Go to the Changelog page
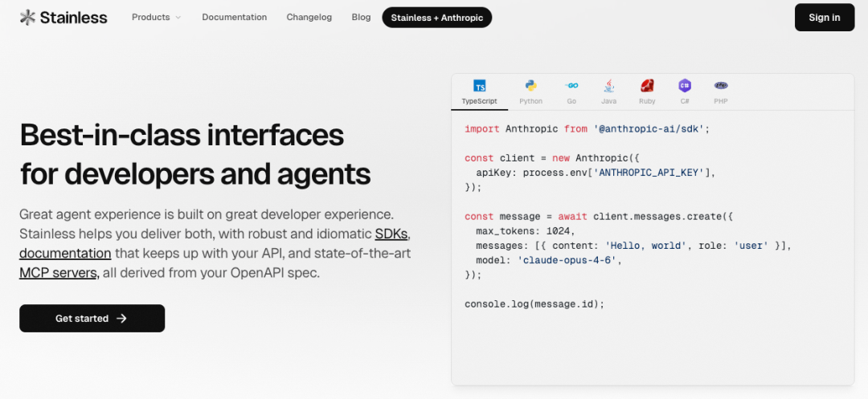This screenshot has width=868, height=399. click(309, 17)
